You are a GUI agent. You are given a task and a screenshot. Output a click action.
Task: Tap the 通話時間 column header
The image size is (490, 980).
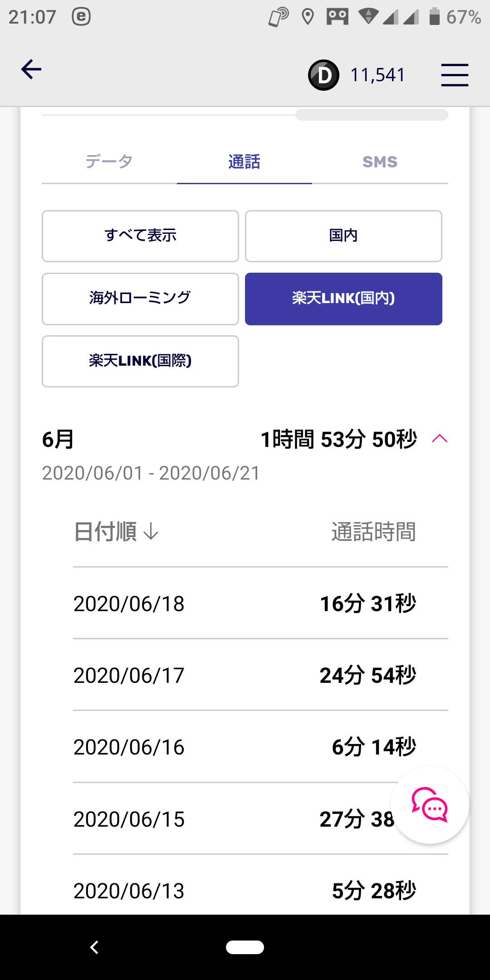coord(373,532)
